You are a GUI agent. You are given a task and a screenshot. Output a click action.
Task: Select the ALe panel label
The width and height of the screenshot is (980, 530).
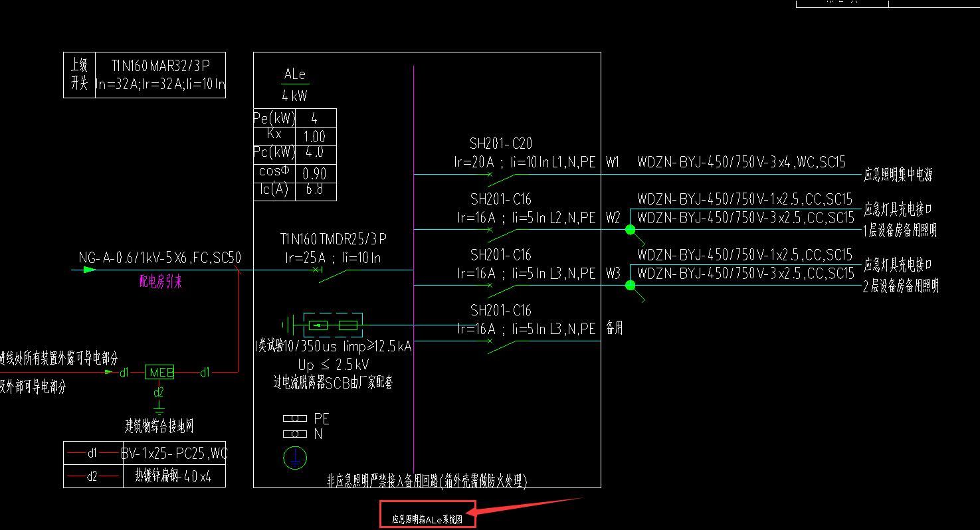point(294,74)
